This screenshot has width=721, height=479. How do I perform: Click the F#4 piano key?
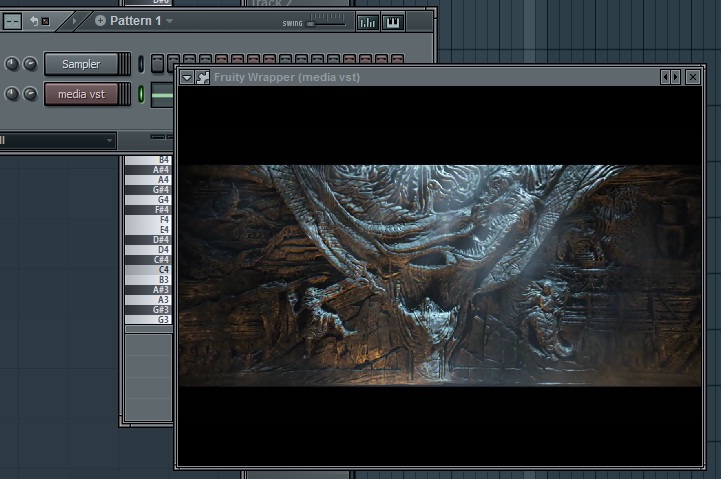[148, 210]
